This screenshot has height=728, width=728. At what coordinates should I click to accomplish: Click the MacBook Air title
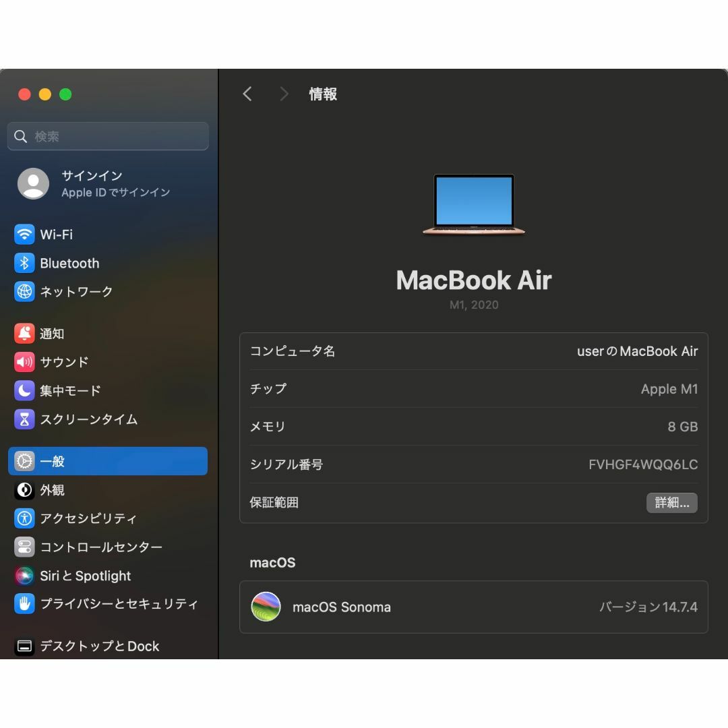click(x=474, y=280)
